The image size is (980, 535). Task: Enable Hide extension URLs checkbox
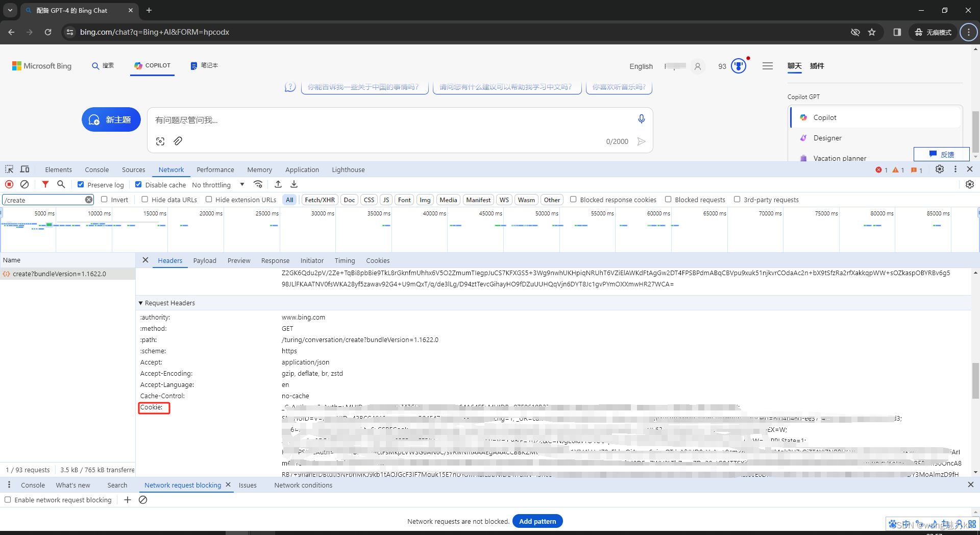209,199
